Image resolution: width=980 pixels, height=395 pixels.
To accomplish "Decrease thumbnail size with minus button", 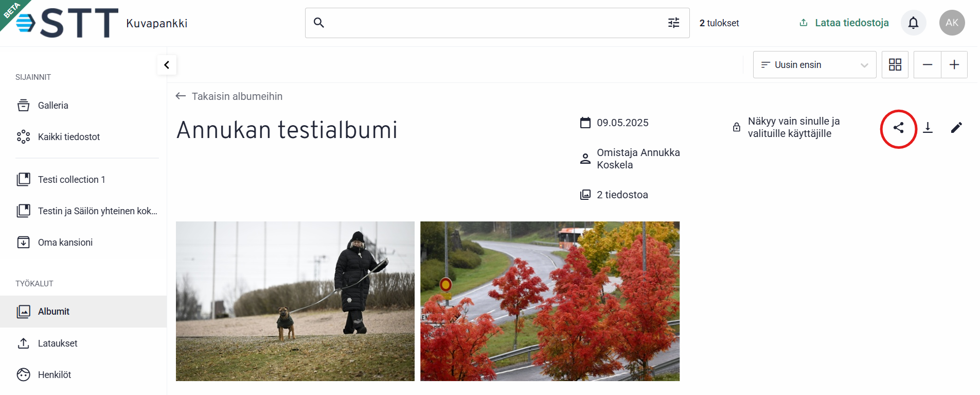I will 927,64.
